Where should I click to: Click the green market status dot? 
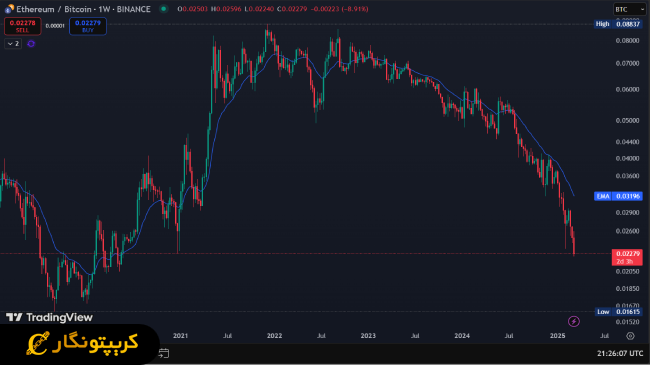[x=164, y=9]
